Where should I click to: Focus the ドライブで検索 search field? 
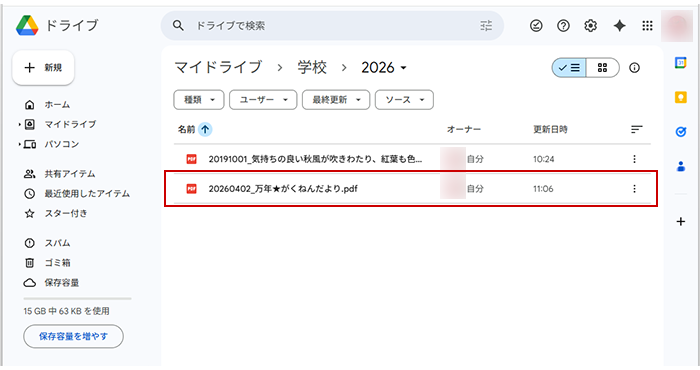point(333,26)
